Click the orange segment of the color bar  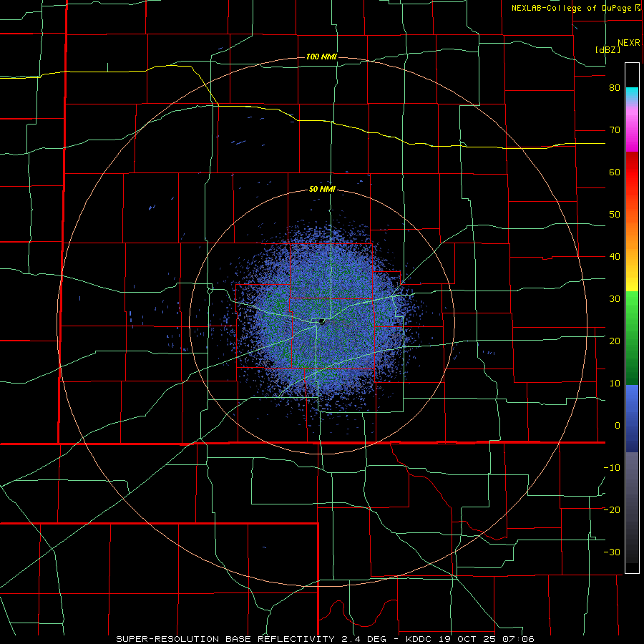pos(632,234)
